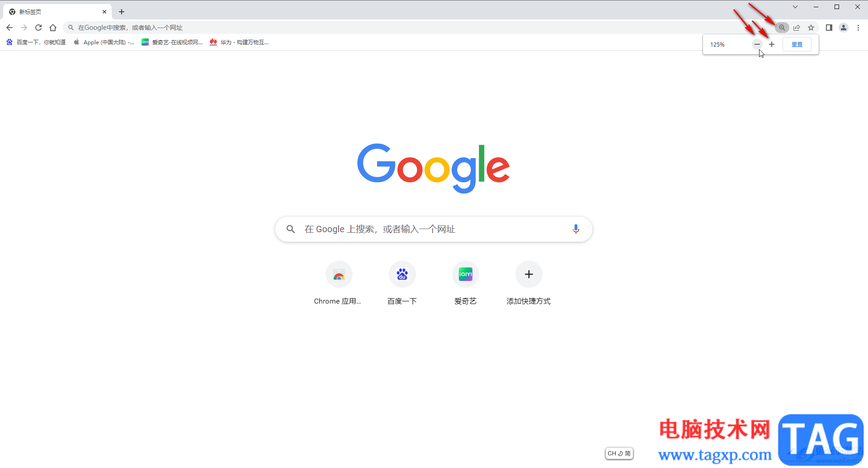
Task: Share this page via share icon
Action: 797,28
